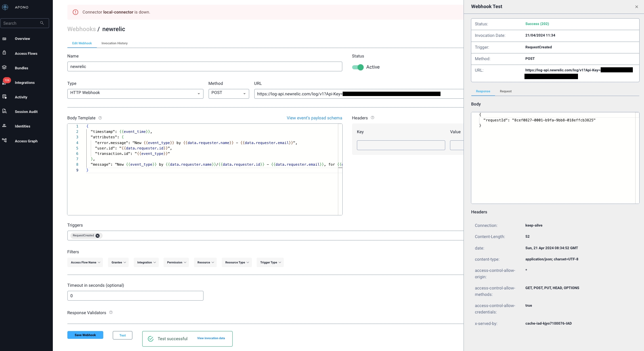Screen dimensions: 644x351
Task: Click the Test button
Action: [123, 335]
